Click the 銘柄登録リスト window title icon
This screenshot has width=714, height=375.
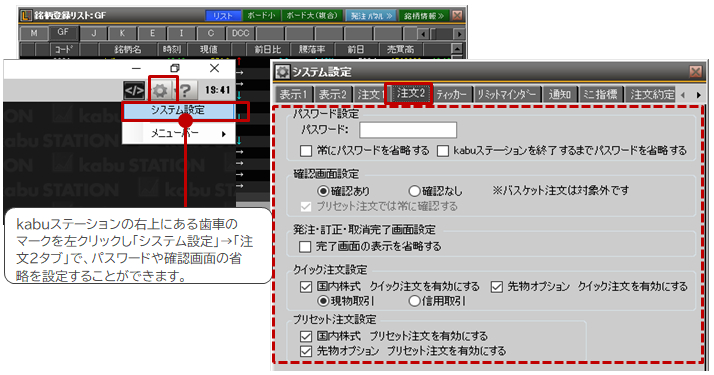tap(26, 15)
